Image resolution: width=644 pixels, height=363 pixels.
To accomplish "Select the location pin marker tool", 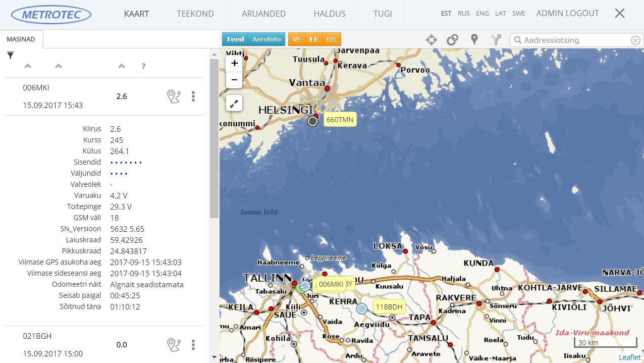I will 474,40.
